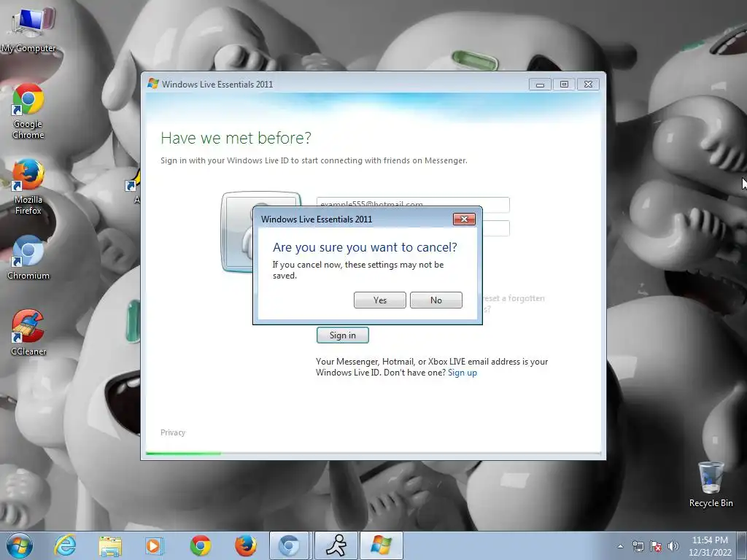Open My Computer desktop icon
The image size is (747, 560).
click(x=28, y=28)
